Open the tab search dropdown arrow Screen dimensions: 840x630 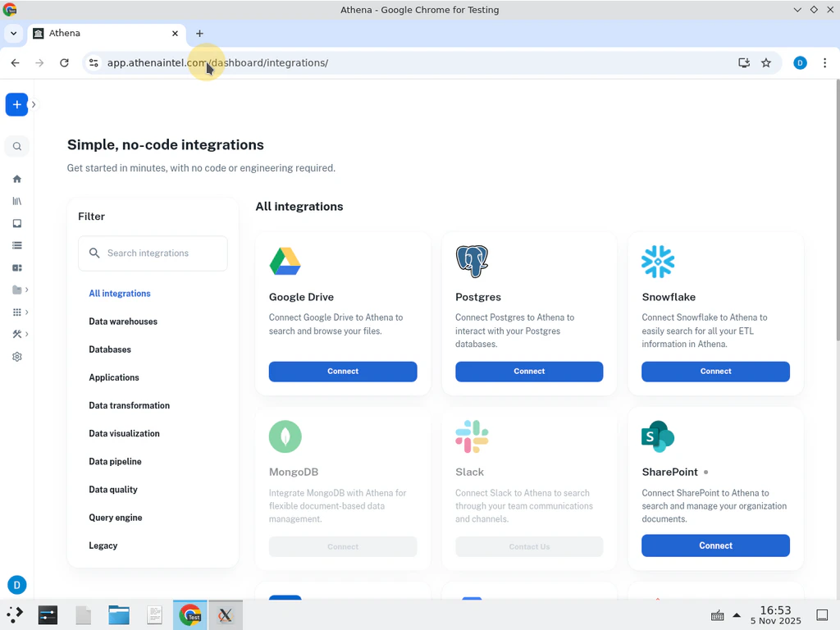pyautogui.click(x=13, y=33)
